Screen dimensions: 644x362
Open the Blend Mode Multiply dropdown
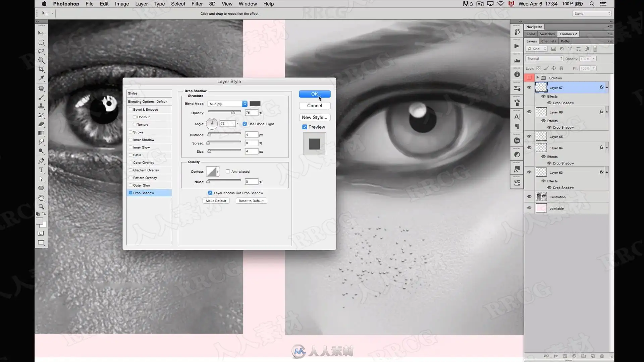tap(227, 104)
